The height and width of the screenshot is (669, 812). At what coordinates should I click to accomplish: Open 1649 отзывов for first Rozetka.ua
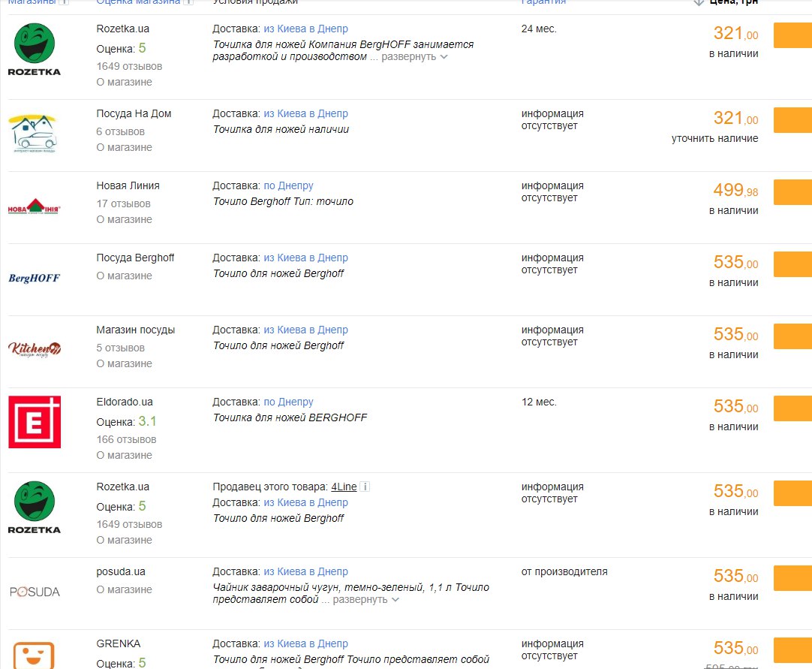pyautogui.click(x=129, y=66)
